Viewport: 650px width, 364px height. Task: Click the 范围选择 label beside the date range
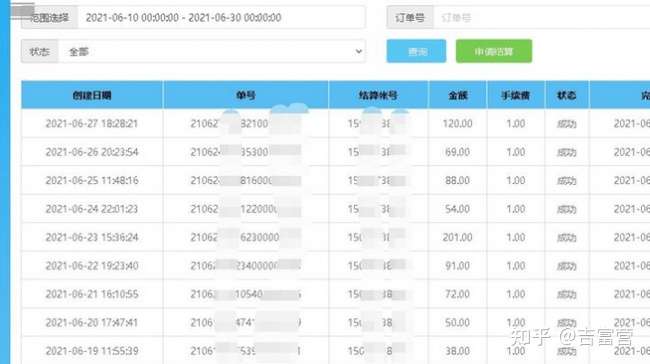[50, 17]
